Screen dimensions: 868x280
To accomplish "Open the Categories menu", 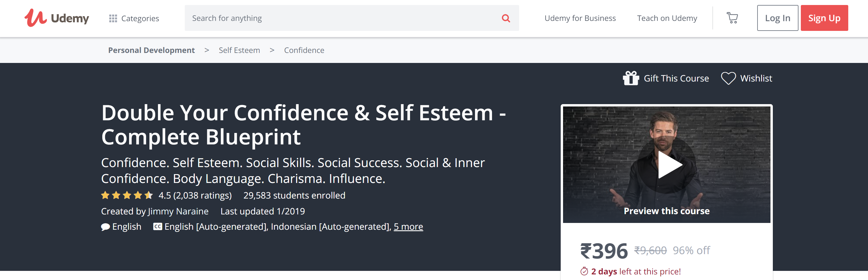I will [x=140, y=18].
